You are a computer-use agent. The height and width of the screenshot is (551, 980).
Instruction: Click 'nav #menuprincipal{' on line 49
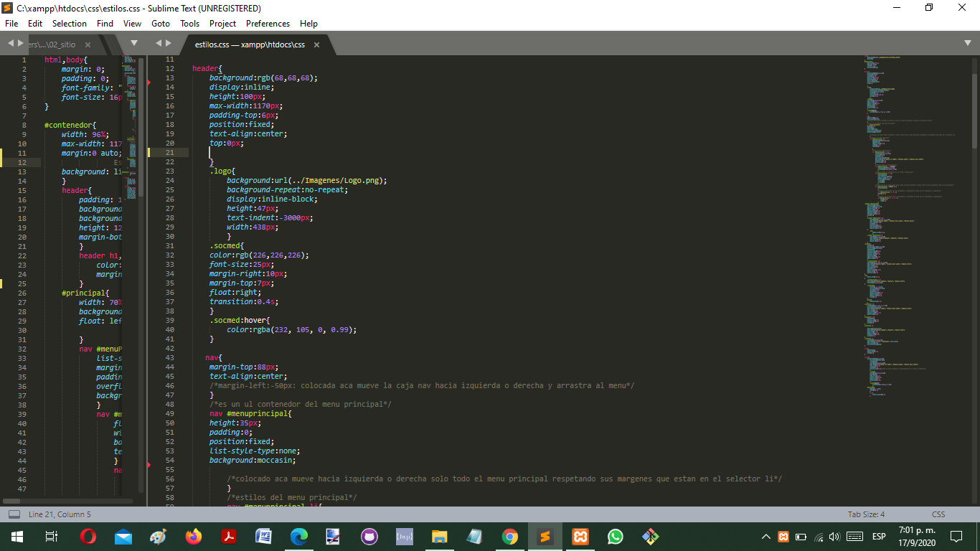[x=250, y=413]
